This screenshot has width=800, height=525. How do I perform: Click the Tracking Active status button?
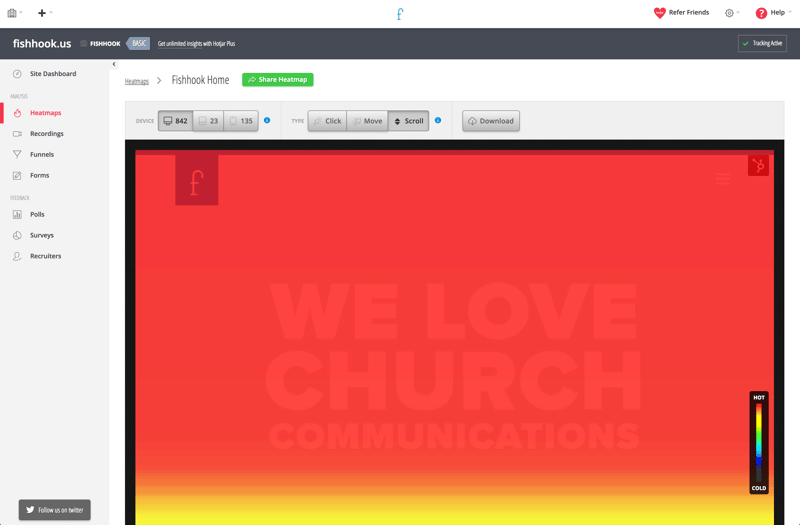pos(762,43)
